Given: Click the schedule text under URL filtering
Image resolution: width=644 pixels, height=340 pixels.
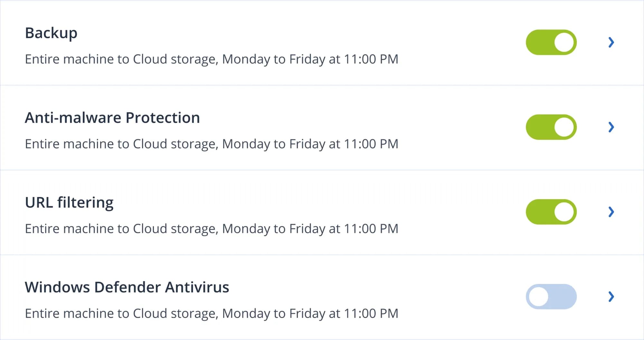Looking at the screenshot, I should coord(212,229).
